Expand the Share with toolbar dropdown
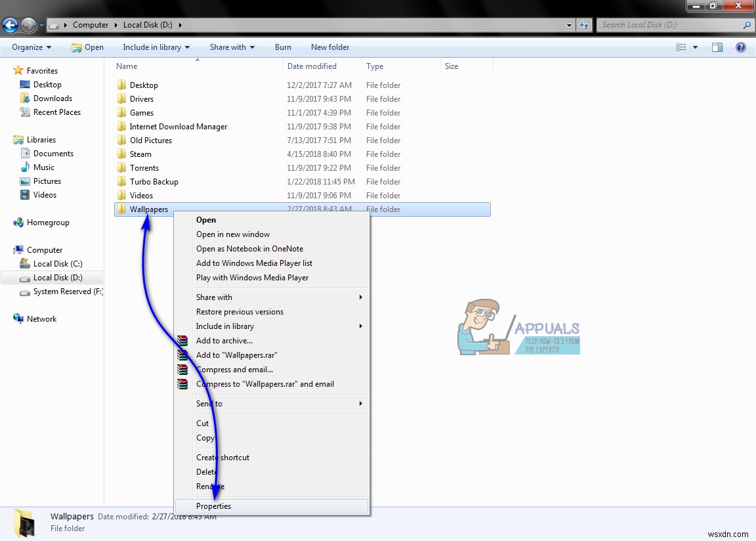Image resolution: width=756 pixels, height=541 pixels. point(232,47)
